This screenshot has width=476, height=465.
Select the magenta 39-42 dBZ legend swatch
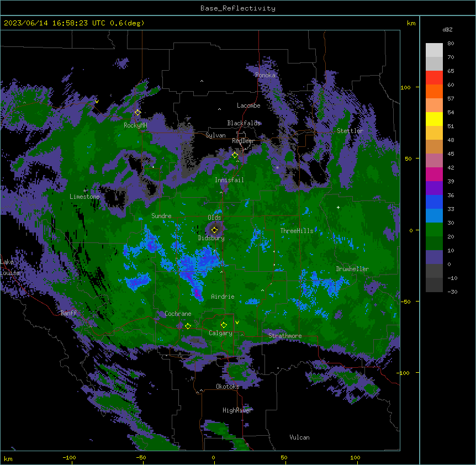point(434,174)
